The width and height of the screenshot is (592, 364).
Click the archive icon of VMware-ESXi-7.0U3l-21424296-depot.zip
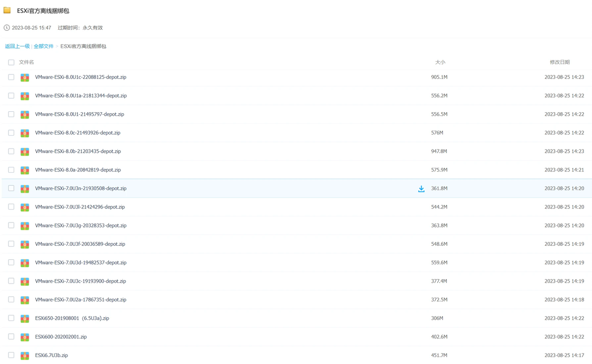click(25, 207)
